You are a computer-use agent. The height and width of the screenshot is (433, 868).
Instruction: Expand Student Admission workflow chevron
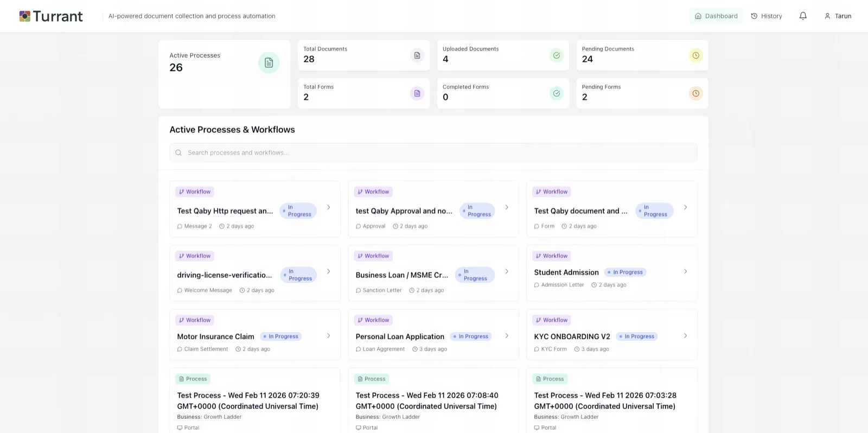pos(685,271)
